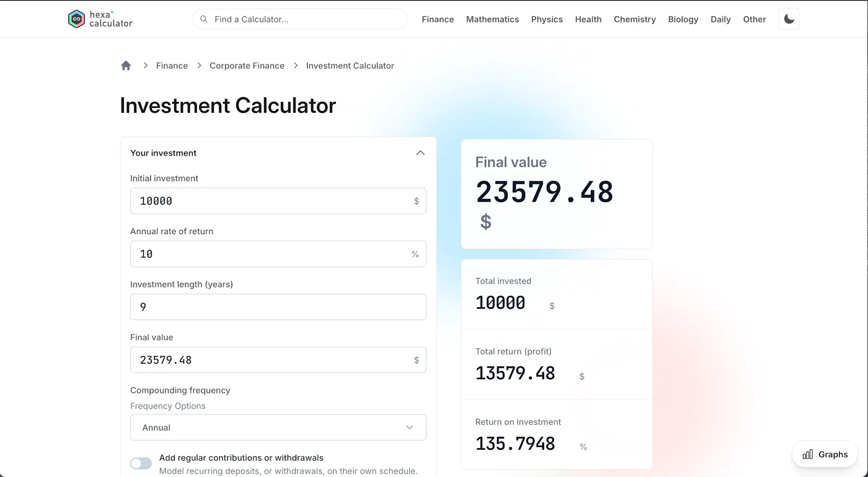Click the Investment Calculator breadcrumb

coord(350,66)
